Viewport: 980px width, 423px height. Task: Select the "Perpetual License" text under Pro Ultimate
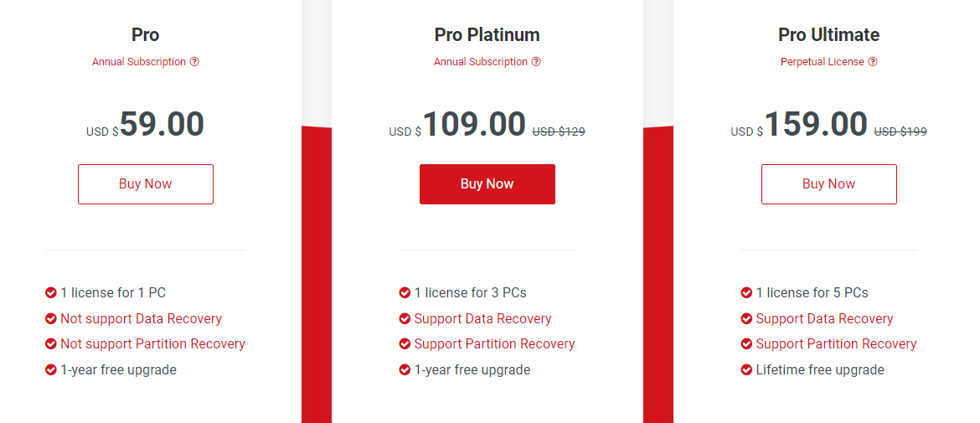822,62
